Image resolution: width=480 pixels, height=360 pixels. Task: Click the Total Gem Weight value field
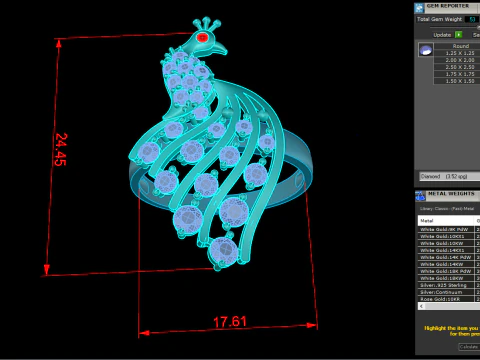click(472, 19)
